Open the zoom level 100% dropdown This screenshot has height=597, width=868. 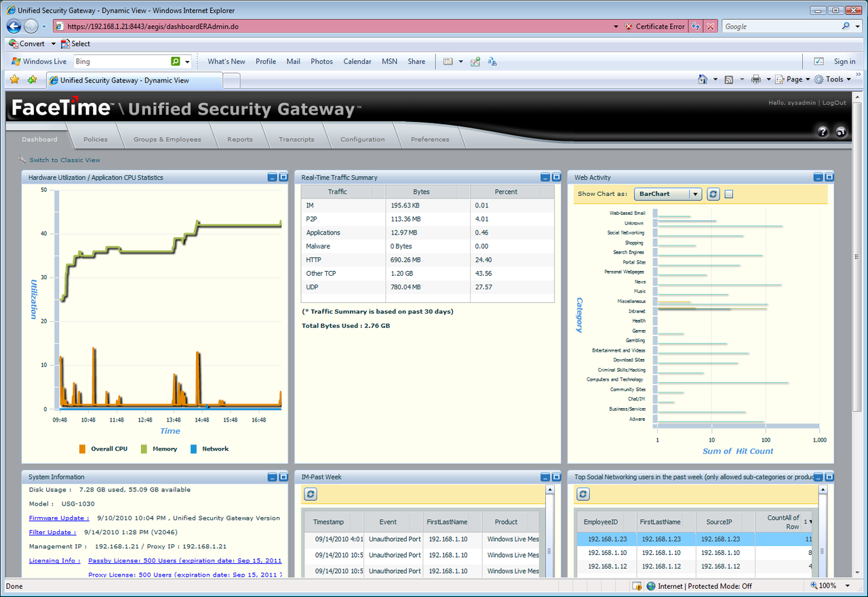point(848,585)
